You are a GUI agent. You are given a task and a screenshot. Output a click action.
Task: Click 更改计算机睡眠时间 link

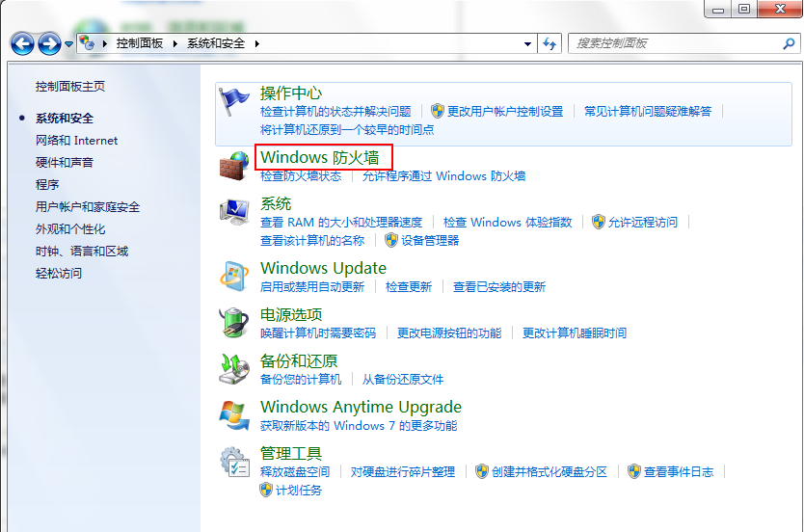(575, 333)
